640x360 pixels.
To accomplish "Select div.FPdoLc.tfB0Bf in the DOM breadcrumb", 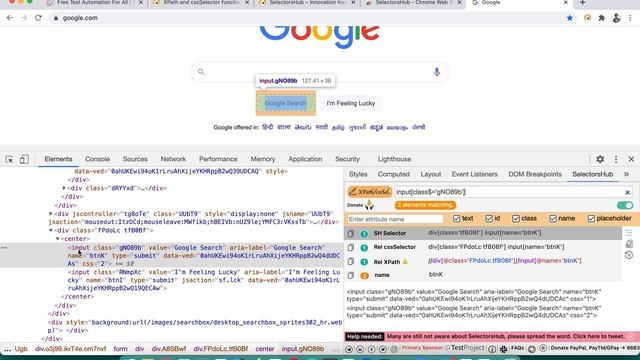I will (x=220, y=349).
